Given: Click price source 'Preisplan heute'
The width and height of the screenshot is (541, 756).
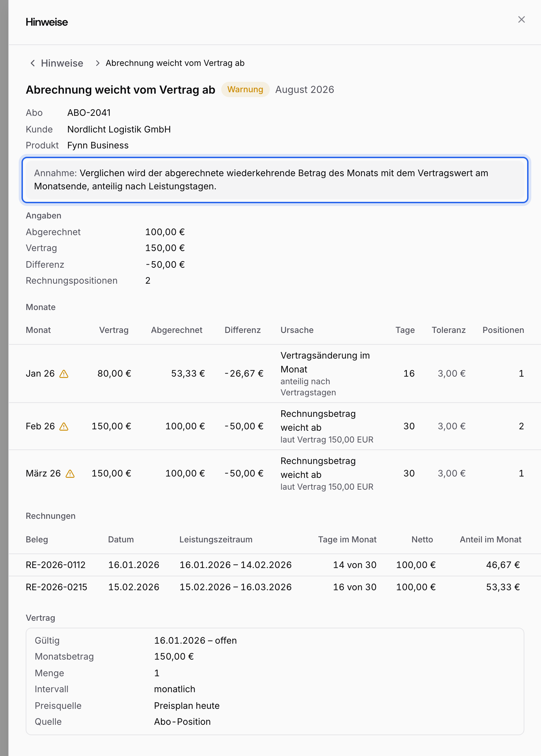Looking at the screenshot, I should coord(187,706).
